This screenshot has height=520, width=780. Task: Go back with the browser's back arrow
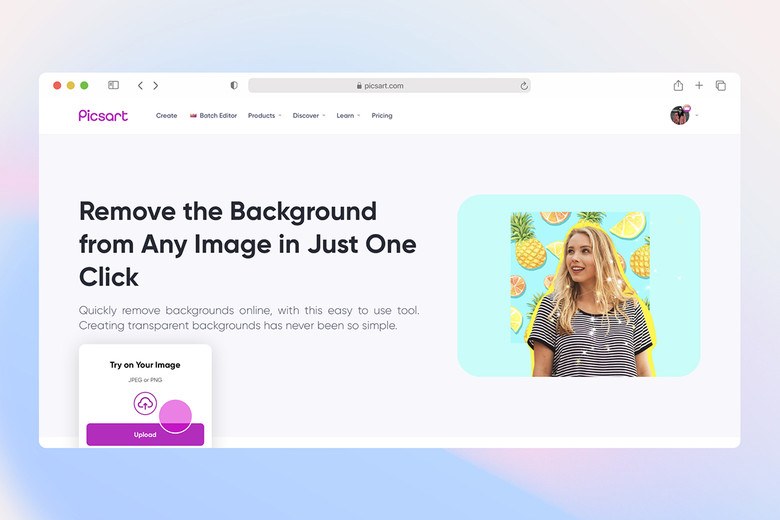[x=140, y=86]
